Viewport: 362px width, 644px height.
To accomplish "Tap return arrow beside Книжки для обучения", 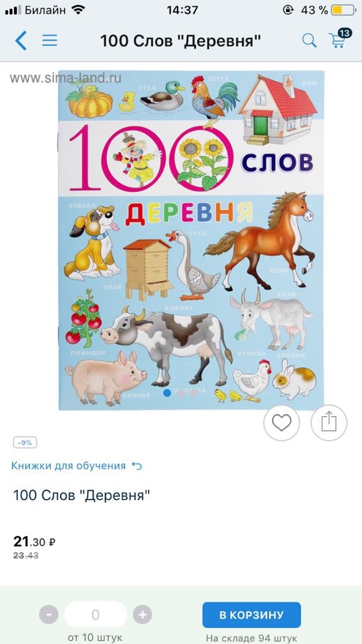I will pos(137,466).
